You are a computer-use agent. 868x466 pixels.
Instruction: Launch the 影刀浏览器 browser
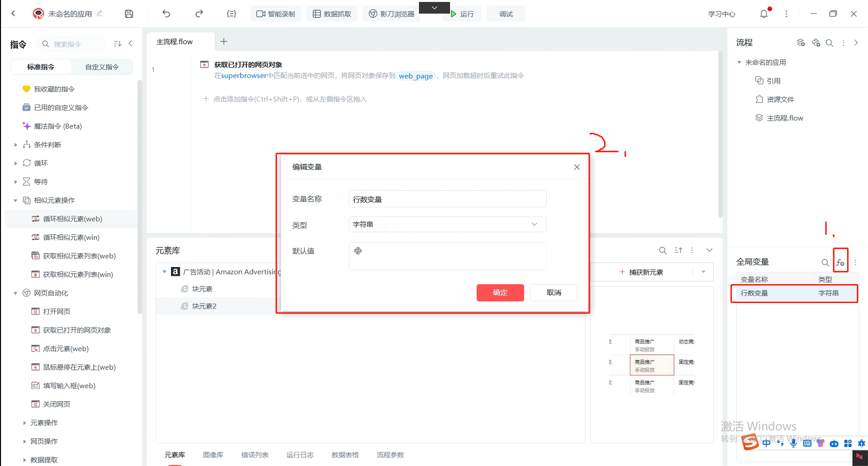[x=391, y=14]
